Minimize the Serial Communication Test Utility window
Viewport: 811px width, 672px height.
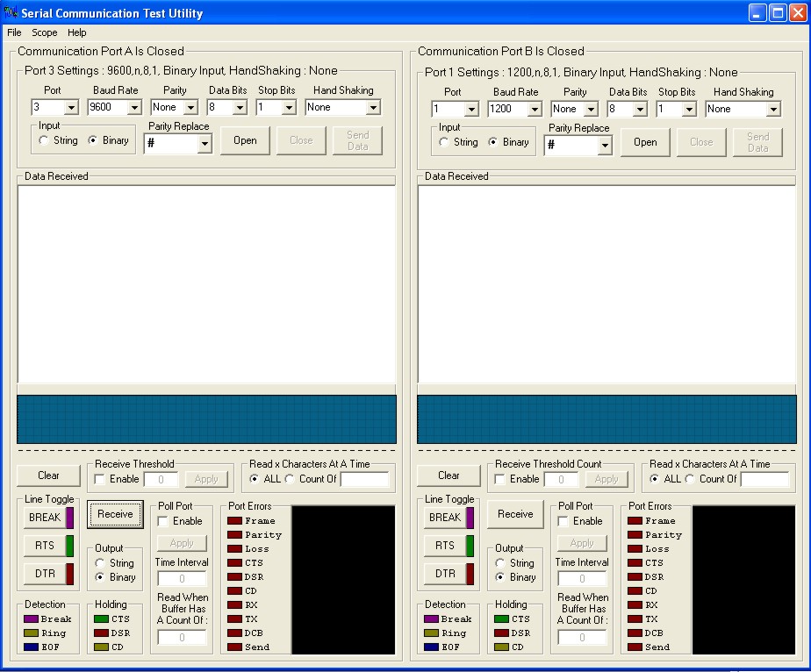757,12
